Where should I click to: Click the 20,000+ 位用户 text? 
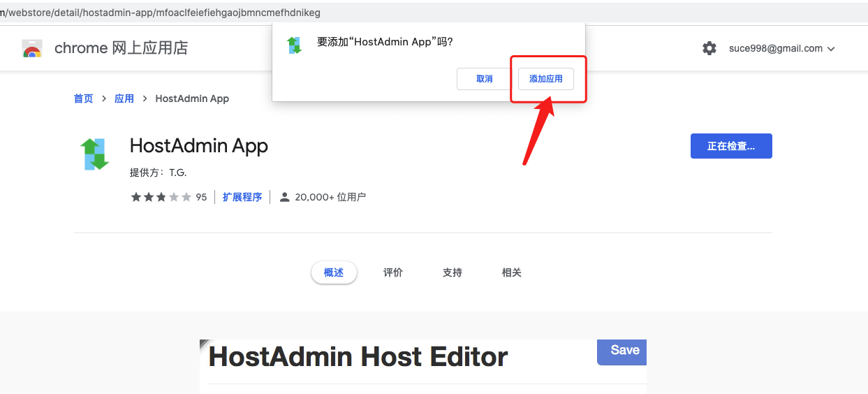coord(330,197)
